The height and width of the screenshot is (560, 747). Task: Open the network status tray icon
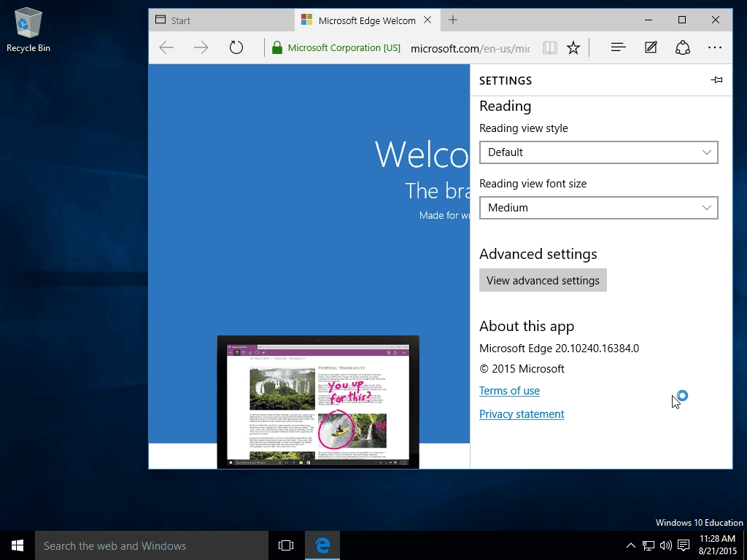648,545
